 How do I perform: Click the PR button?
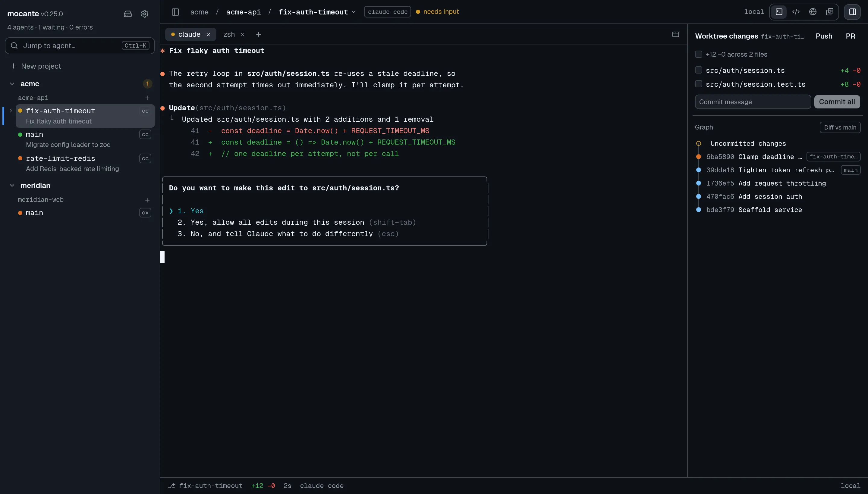coord(850,36)
